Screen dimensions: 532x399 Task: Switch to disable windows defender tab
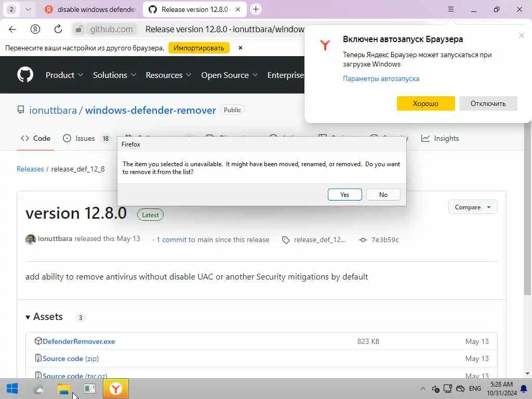[x=91, y=9]
